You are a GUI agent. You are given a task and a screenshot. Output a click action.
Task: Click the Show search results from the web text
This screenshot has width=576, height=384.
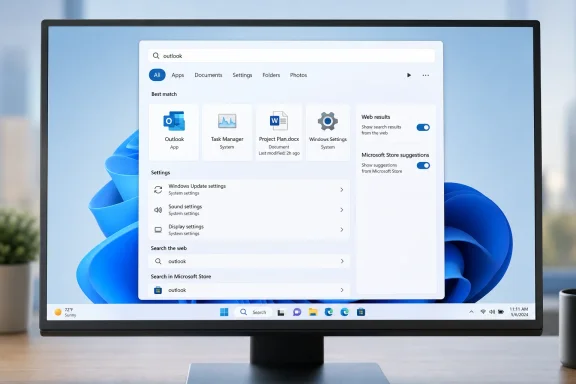[381, 130]
